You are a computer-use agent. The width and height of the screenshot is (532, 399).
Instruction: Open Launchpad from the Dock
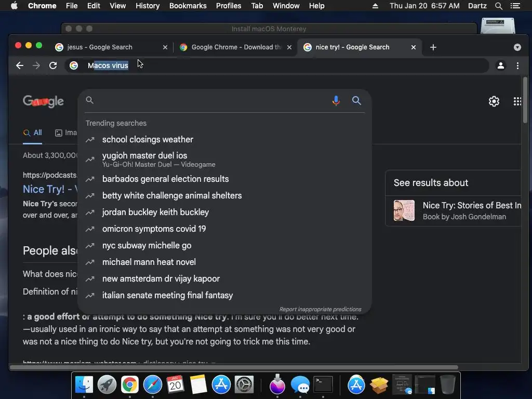point(107,385)
